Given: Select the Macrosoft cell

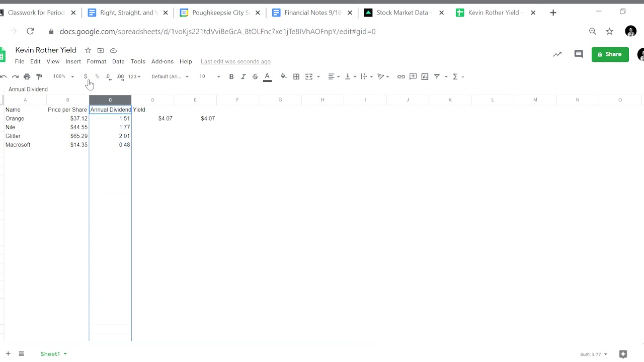Looking at the screenshot, I should point(25,145).
